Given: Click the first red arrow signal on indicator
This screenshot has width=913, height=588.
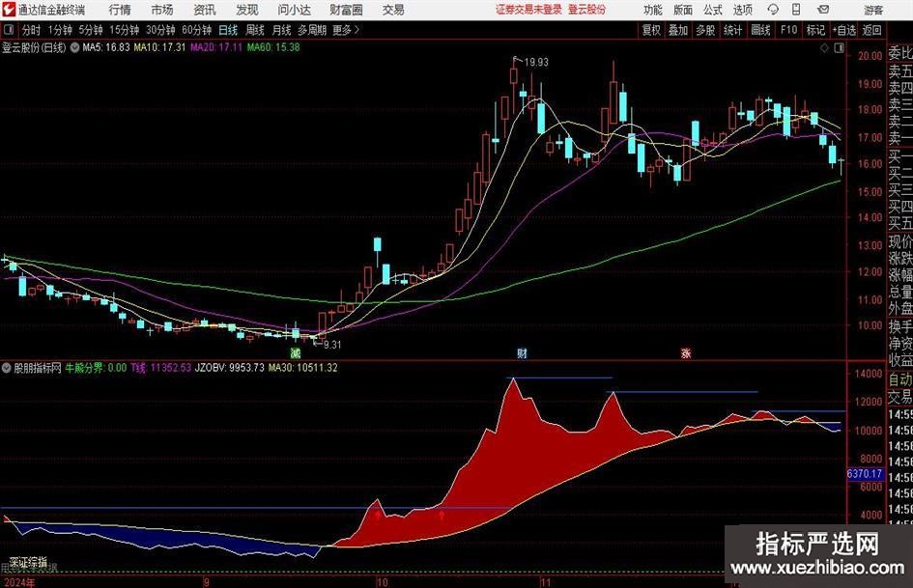Looking at the screenshot, I should click(378, 516).
